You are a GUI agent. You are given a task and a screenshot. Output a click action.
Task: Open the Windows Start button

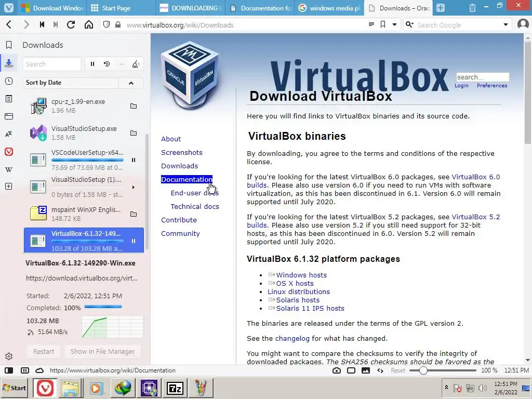point(15,388)
